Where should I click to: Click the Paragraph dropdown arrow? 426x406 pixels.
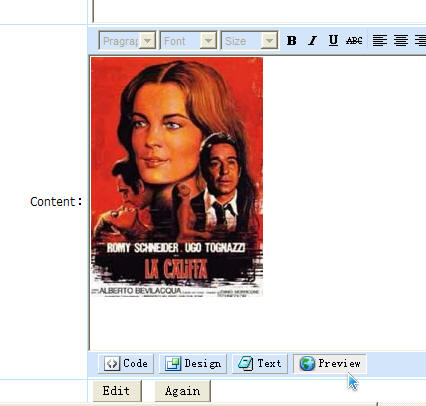(147, 41)
